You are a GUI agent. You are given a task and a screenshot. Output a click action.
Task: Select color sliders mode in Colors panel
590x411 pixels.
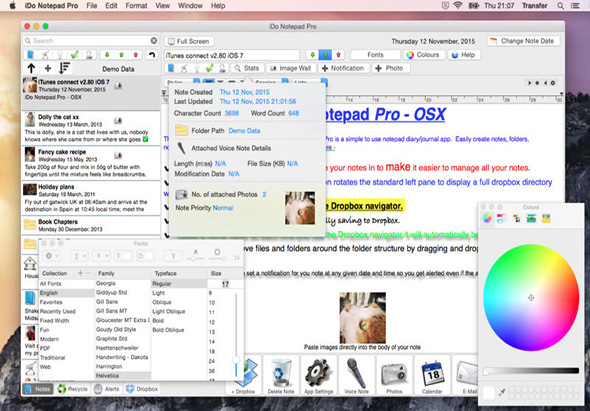(501, 218)
